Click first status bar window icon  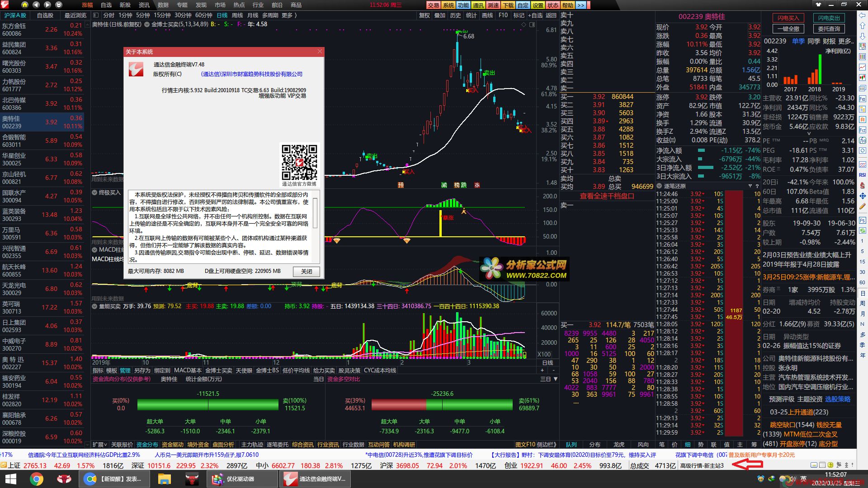tap(814, 465)
